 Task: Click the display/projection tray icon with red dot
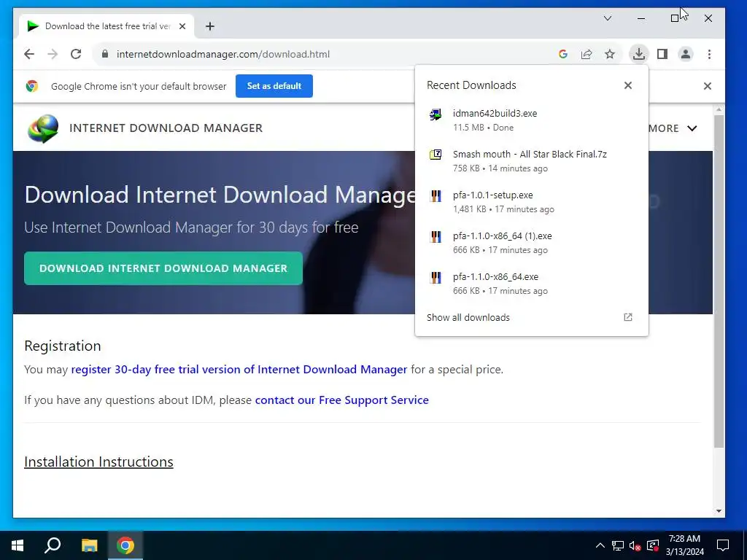pos(653,545)
